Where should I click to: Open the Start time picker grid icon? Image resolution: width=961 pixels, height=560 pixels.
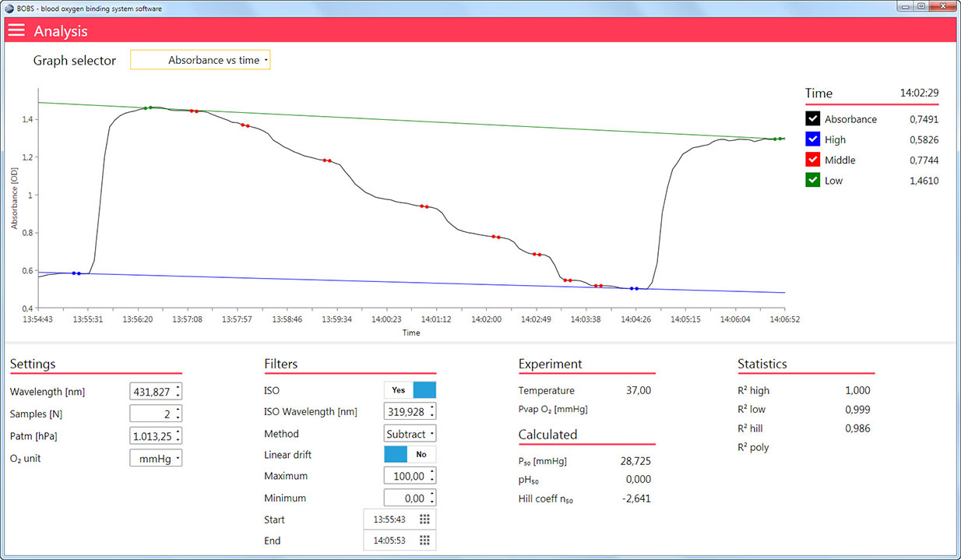click(424, 519)
